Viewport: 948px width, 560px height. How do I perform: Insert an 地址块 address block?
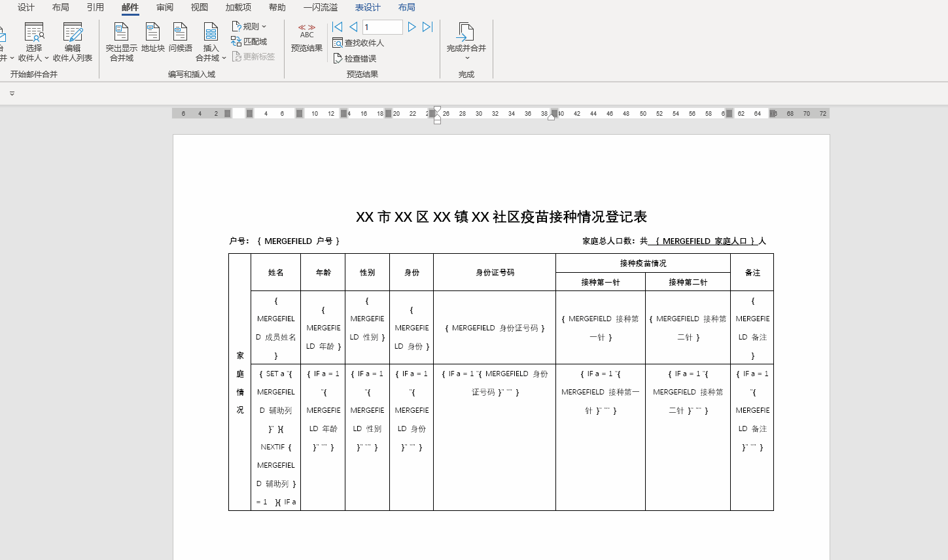tap(152, 38)
